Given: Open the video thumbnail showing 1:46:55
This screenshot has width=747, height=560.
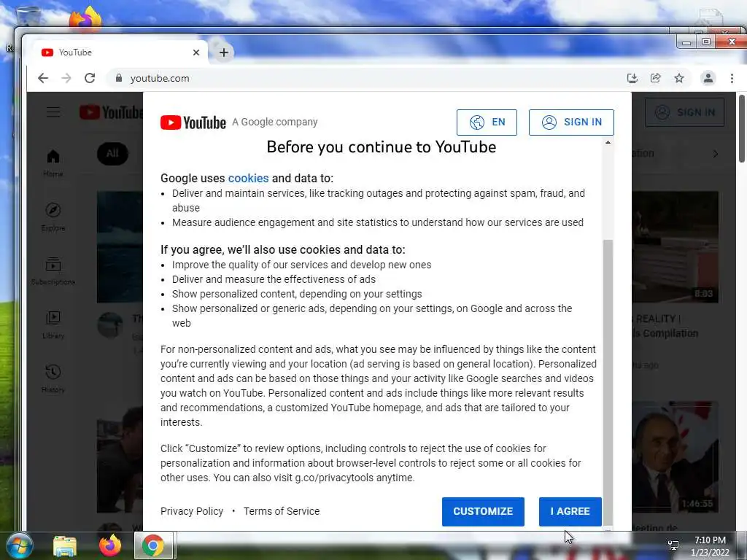Looking at the screenshot, I should (675, 457).
